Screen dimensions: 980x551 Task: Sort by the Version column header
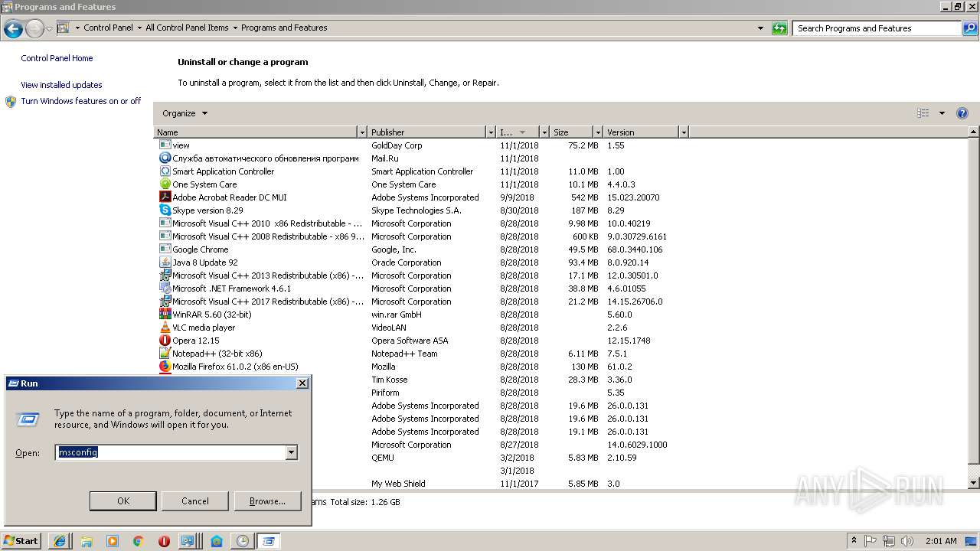tap(641, 132)
